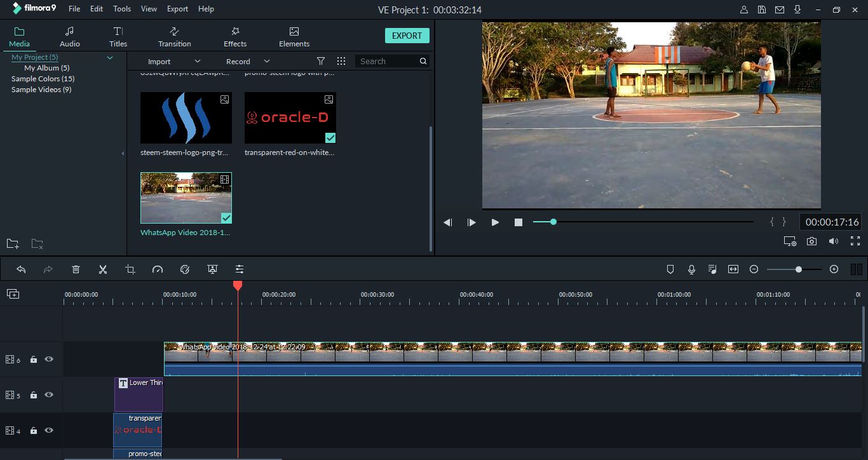The width and height of the screenshot is (868, 460).
Task: Open the Speed control tool
Action: (x=158, y=269)
